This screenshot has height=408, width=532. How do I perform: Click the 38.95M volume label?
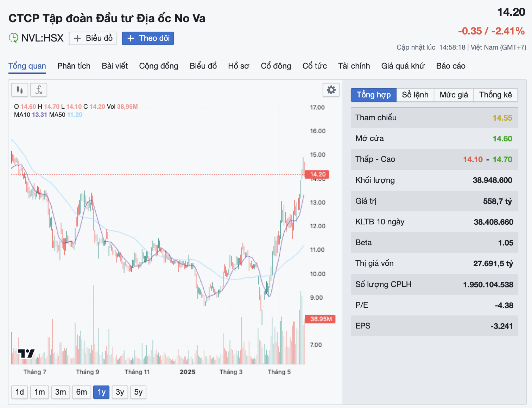[321, 319]
